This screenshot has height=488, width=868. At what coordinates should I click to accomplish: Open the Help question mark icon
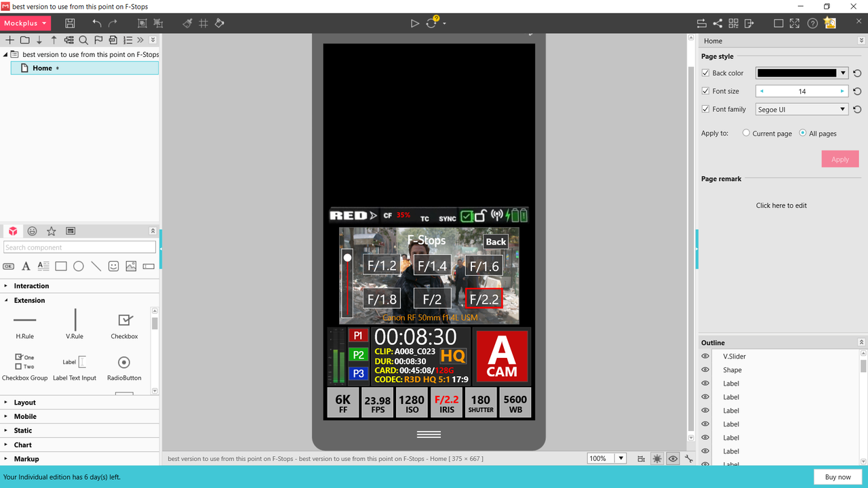tap(812, 23)
